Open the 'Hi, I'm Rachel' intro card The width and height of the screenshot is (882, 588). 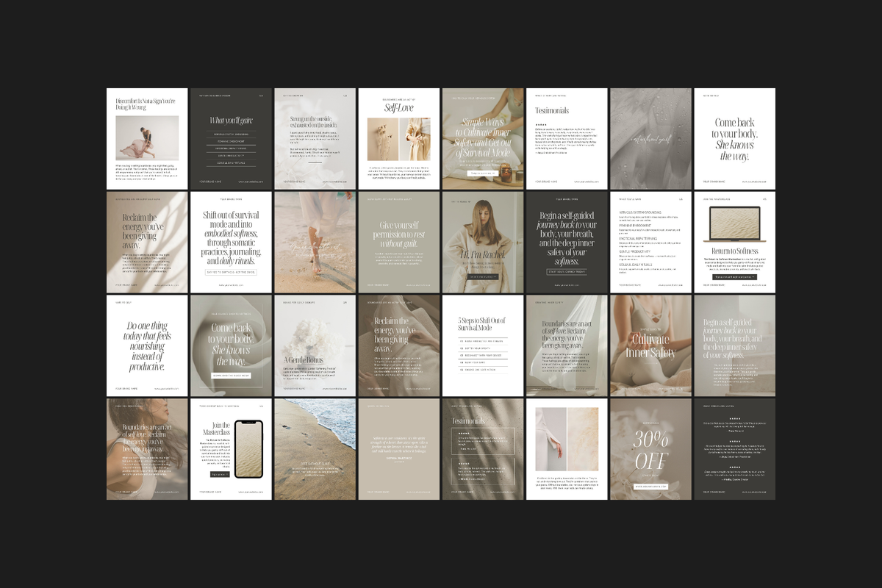[483, 243]
